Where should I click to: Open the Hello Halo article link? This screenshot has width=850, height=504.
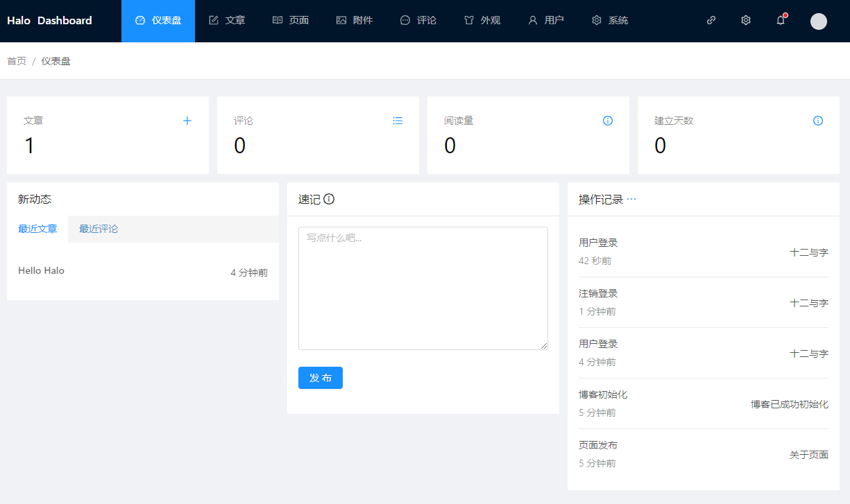pyautogui.click(x=41, y=271)
